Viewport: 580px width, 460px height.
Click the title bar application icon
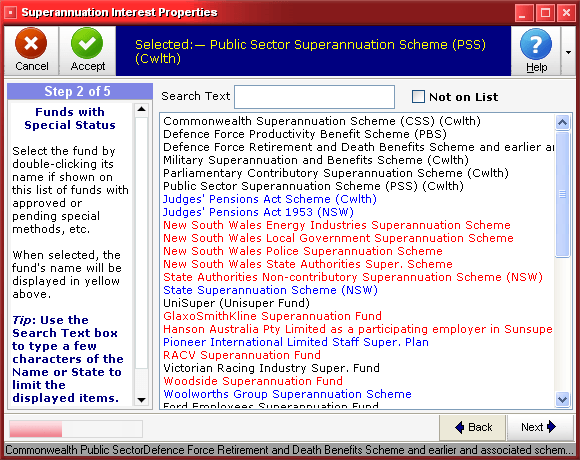[10, 13]
